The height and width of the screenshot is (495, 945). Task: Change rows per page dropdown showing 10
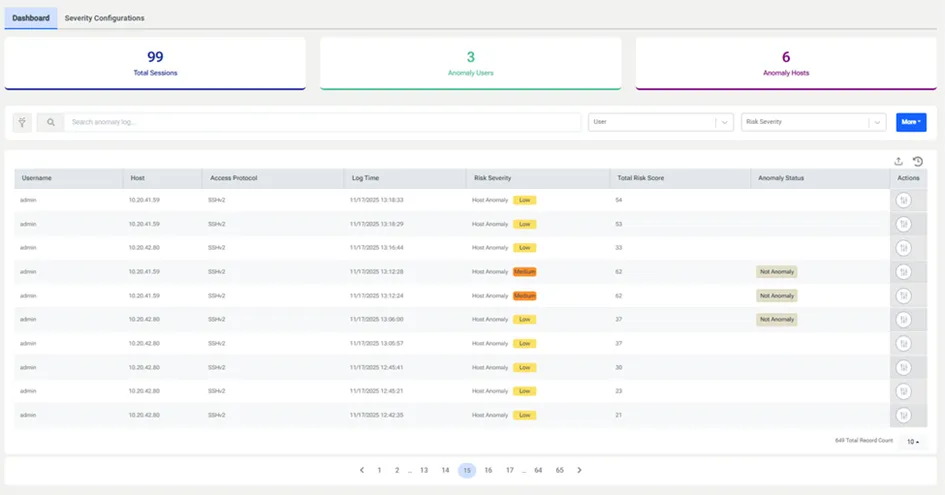click(x=913, y=442)
